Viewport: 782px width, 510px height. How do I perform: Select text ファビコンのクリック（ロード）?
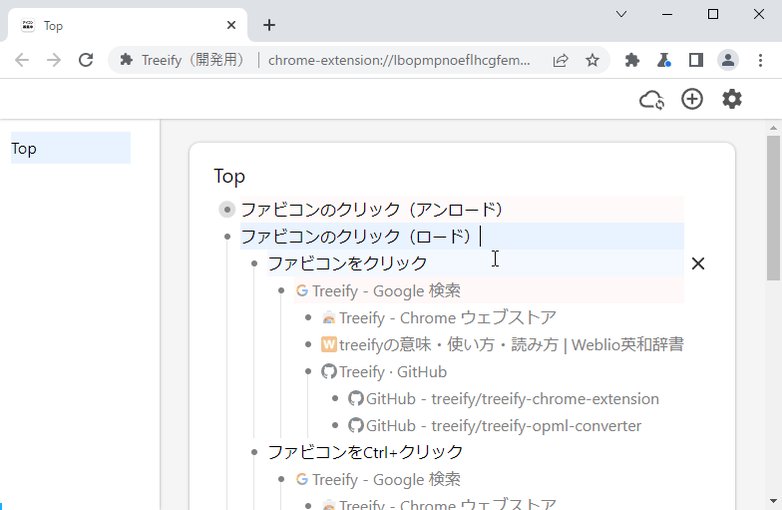pos(356,236)
